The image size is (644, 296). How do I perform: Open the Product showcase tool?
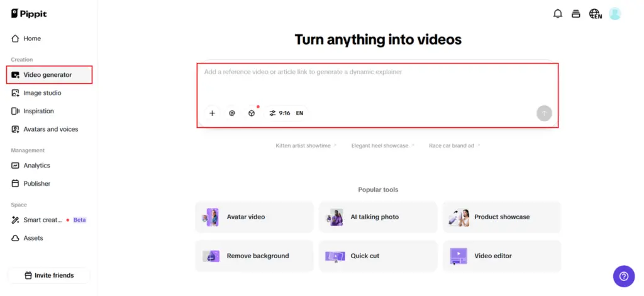[x=502, y=217]
